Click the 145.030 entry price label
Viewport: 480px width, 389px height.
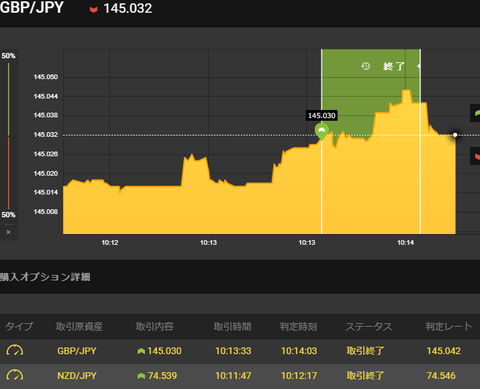tap(322, 116)
